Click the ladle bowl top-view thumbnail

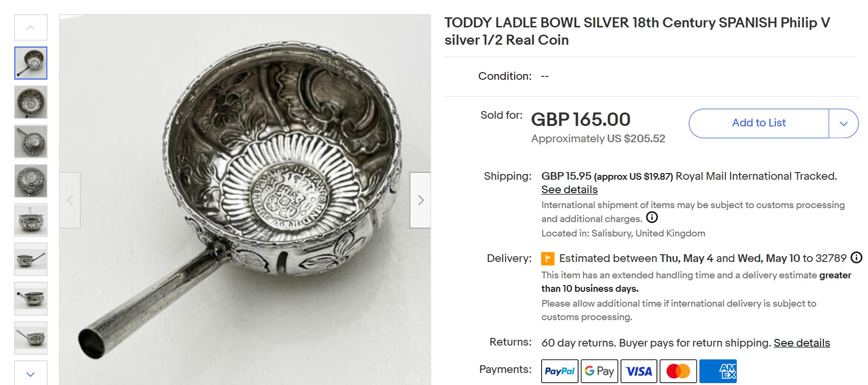pyautogui.click(x=31, y=101)
